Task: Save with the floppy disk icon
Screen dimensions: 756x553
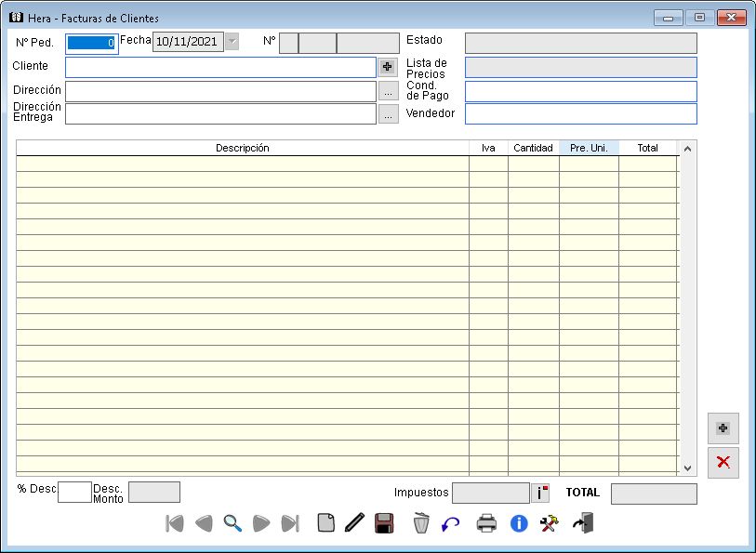Action: [x=383, y=523]
